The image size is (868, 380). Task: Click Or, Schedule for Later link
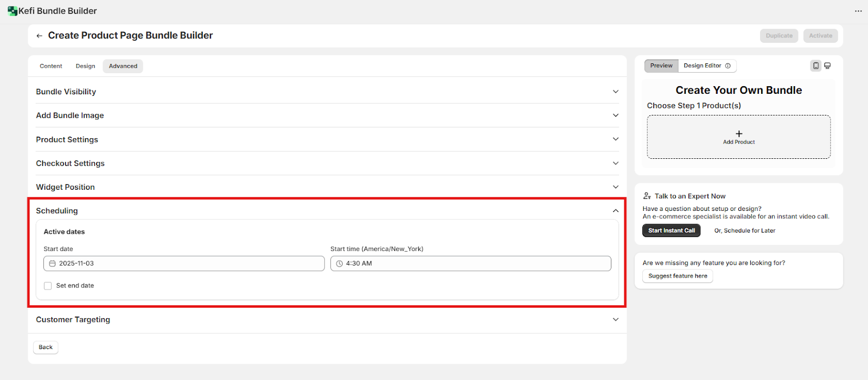pyautogui.click(x=744, y=231)
